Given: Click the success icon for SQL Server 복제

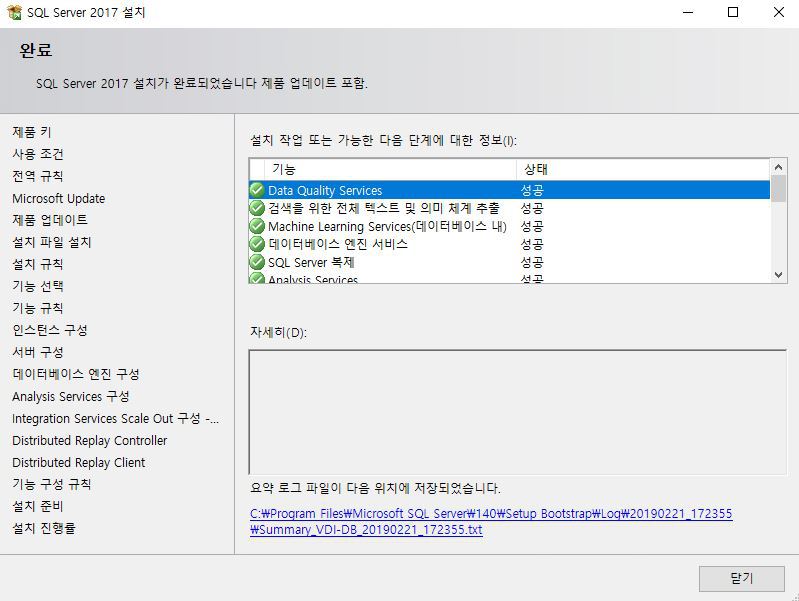Looking at the screenshot, I should click(x=257, y=262).
